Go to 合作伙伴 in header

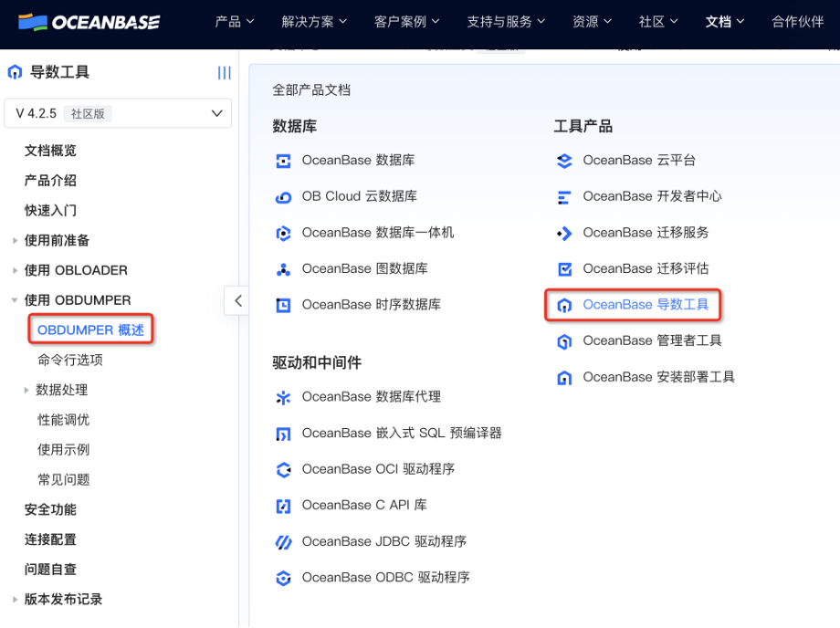(798, 22)
